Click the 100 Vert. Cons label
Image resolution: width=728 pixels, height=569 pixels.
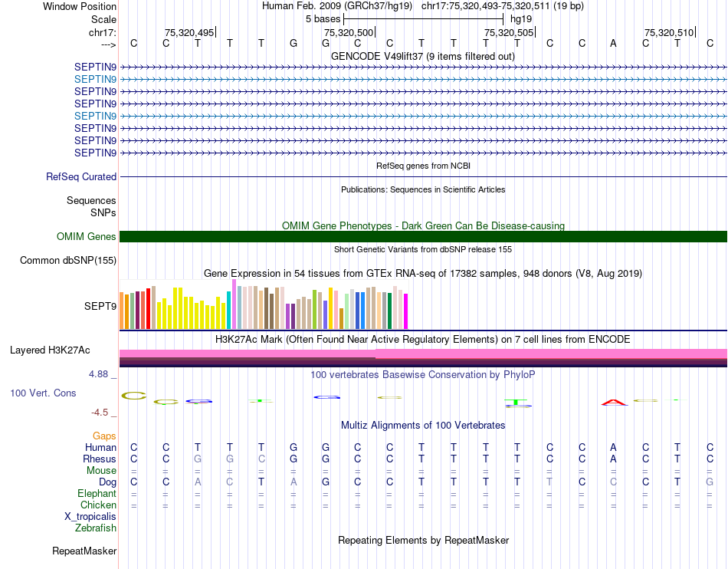pyautogui.click(x=43, y=393)
